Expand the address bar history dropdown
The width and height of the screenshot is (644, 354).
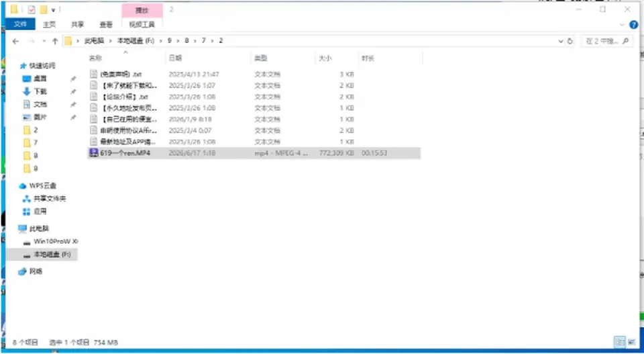coord(561,41)
